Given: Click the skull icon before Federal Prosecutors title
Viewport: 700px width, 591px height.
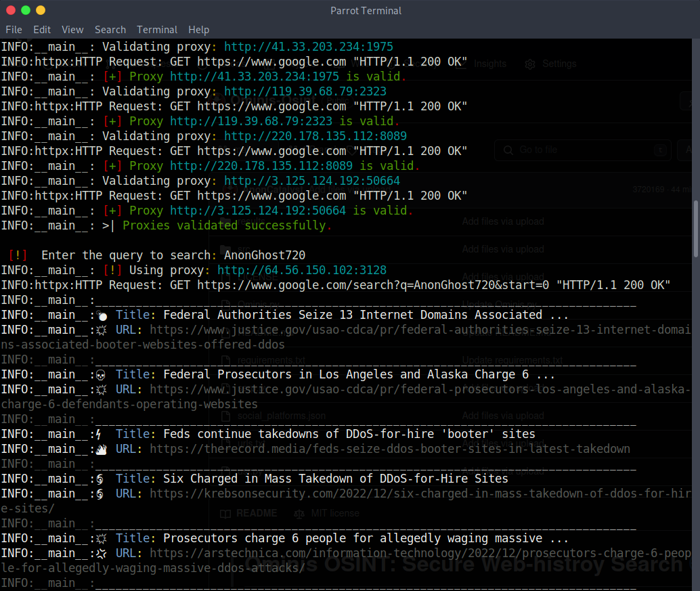Looking at the screenshot, I should point(101,375).
